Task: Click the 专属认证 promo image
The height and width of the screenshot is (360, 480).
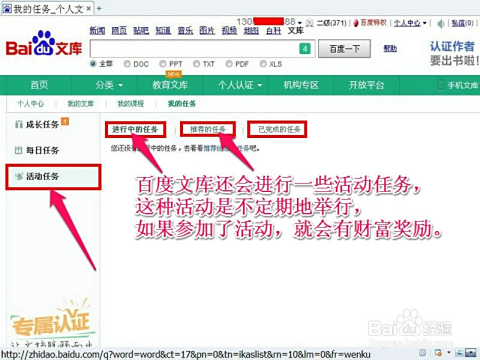Action: tap(52, 323)
